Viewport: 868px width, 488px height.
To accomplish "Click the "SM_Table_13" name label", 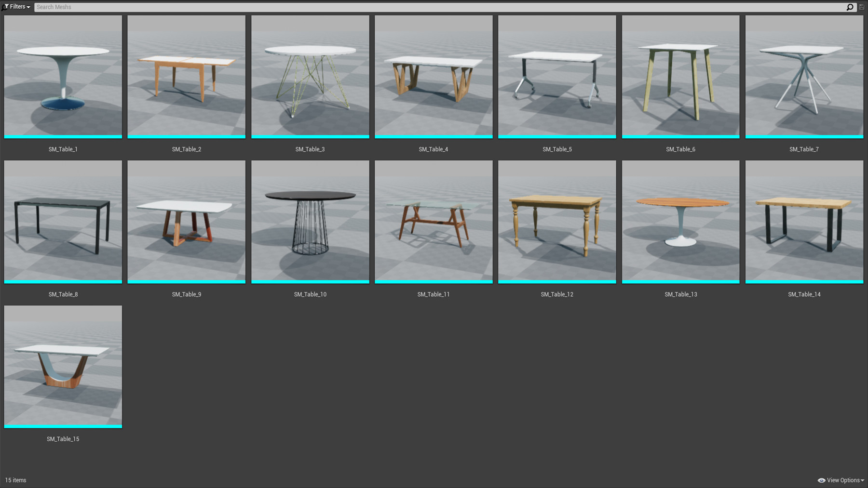I will click(x=680, y=294).
